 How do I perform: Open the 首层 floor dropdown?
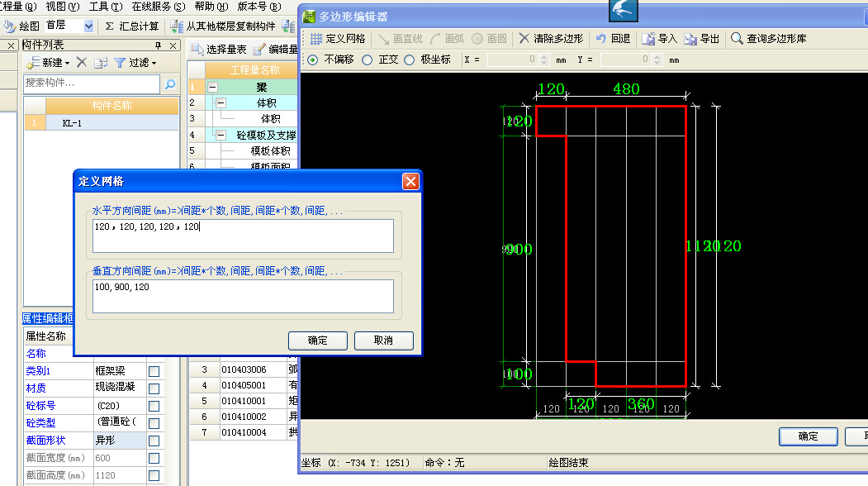pos(88,26)
